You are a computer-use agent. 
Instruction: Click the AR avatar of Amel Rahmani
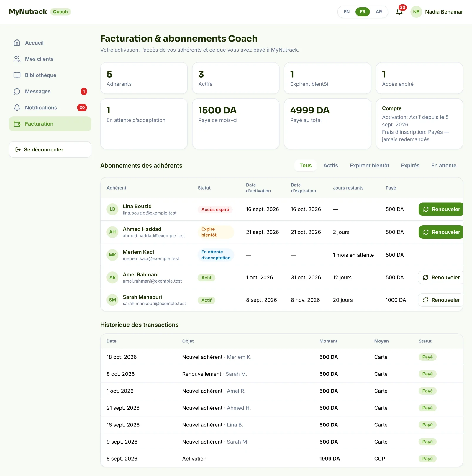click(x=112, y=277)
